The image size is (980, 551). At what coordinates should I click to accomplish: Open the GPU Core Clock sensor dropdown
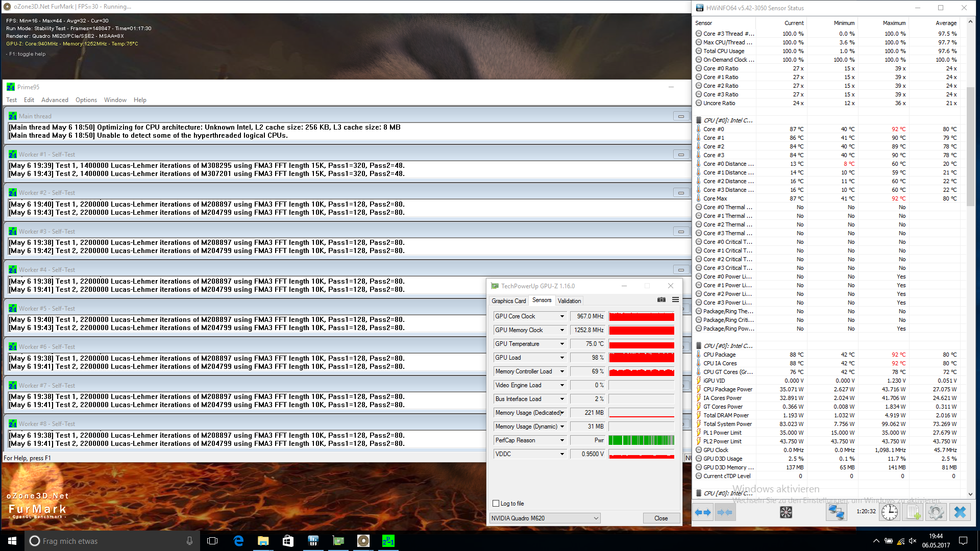point(562,316)
